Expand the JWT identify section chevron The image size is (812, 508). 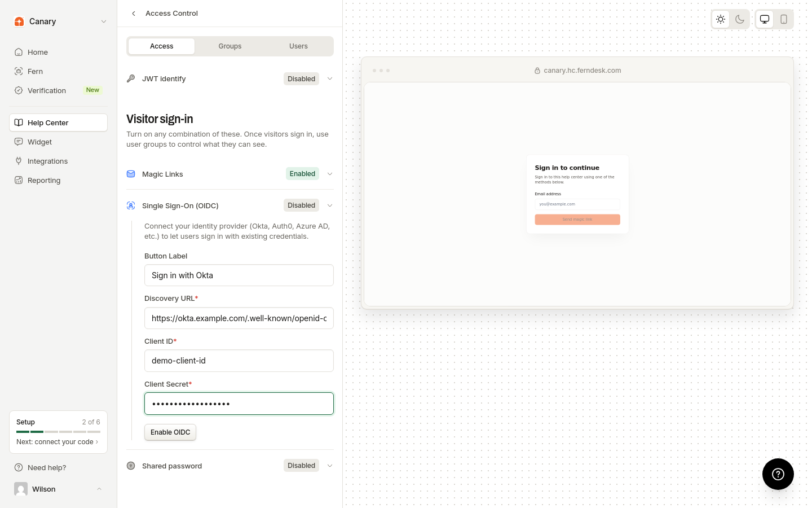pos(330,79)
